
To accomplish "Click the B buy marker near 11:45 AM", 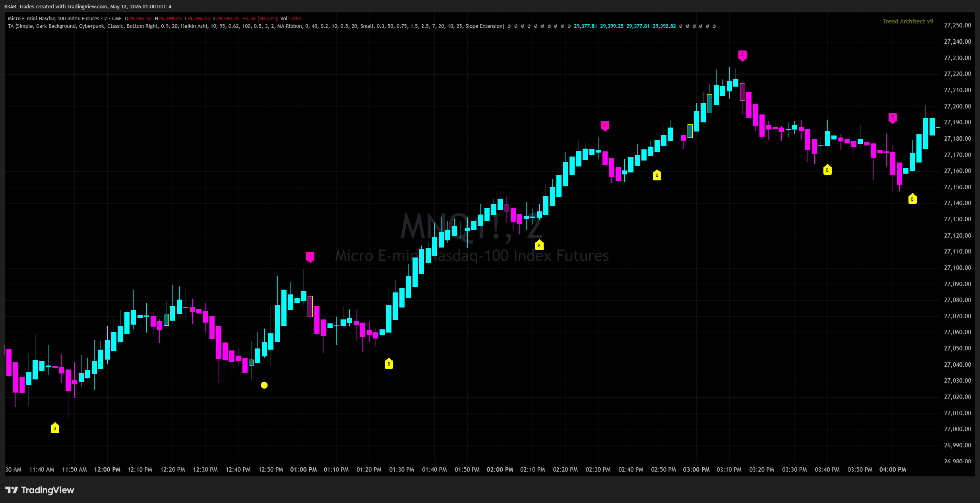I will tap(55, 428).
